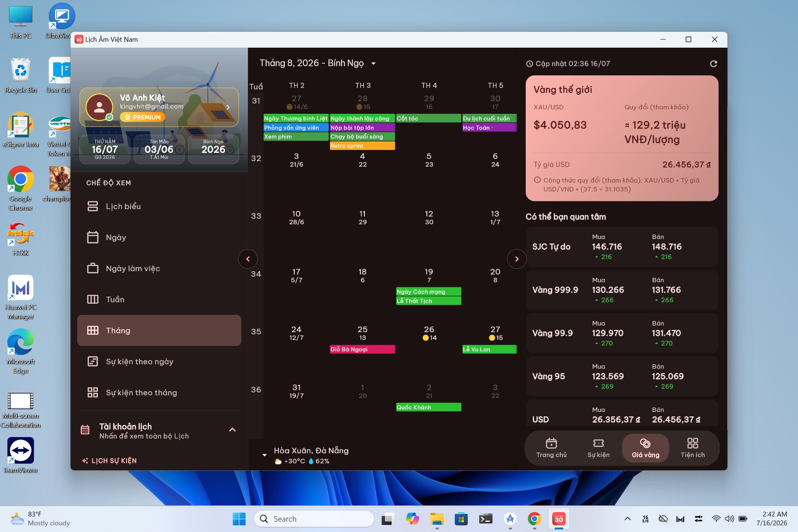
Task: Click the user avatar picture
Action: (x=99, y=107)
